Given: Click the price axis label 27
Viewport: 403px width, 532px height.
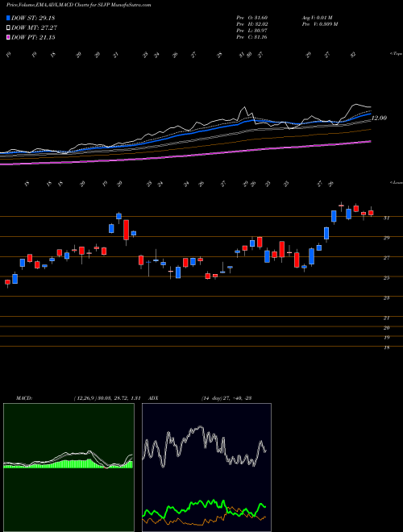Looking at the screenshot, I should click(386, 258).
